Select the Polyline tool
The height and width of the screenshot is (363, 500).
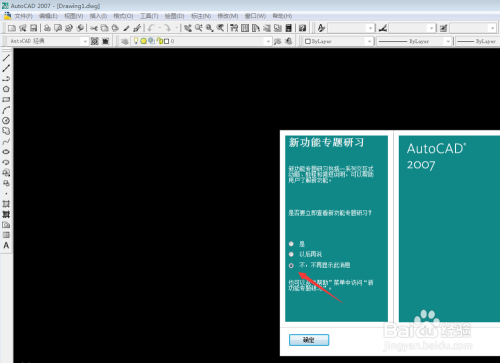6,79
